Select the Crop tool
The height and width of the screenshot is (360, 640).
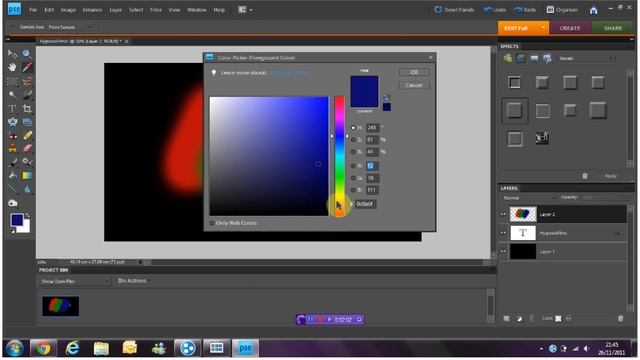point(27,109)
